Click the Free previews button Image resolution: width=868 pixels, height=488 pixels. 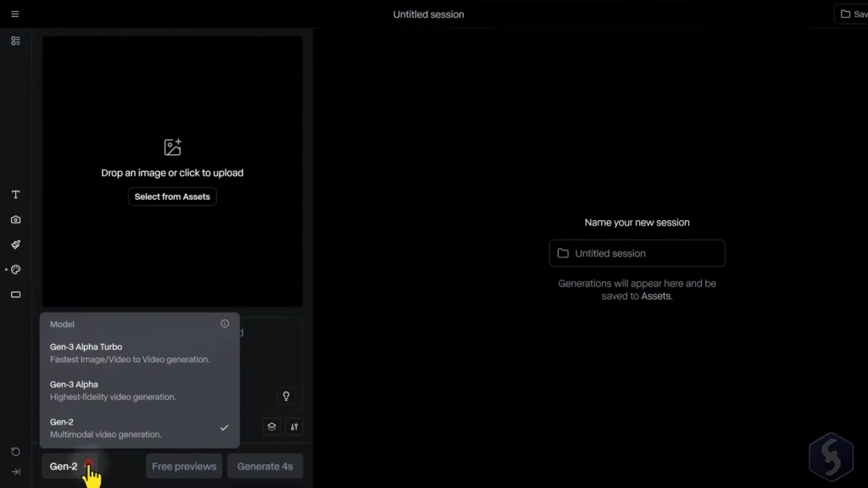click(184, 467)
